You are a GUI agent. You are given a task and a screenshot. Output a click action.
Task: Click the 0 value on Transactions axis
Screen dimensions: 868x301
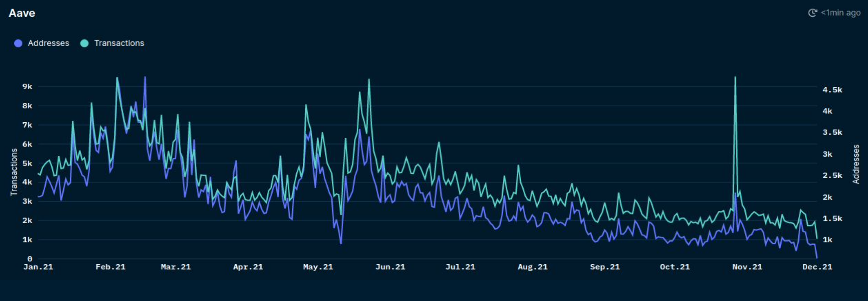[x=30, y=259]
